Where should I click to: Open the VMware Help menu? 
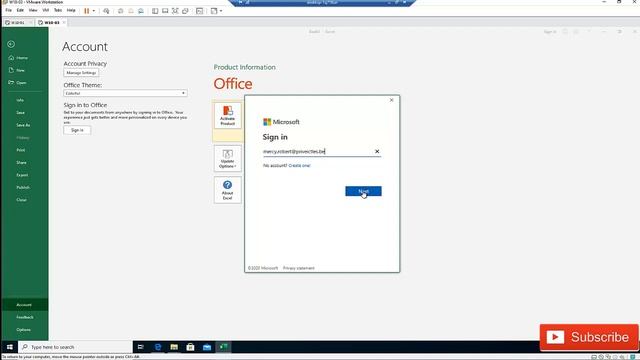click(71, 10)
